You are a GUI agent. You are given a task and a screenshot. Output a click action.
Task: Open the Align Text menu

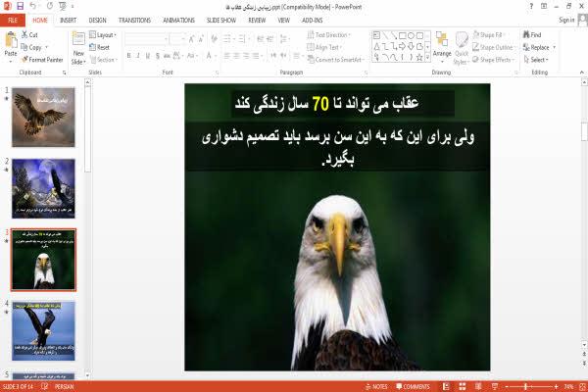(x=323, y=47)
